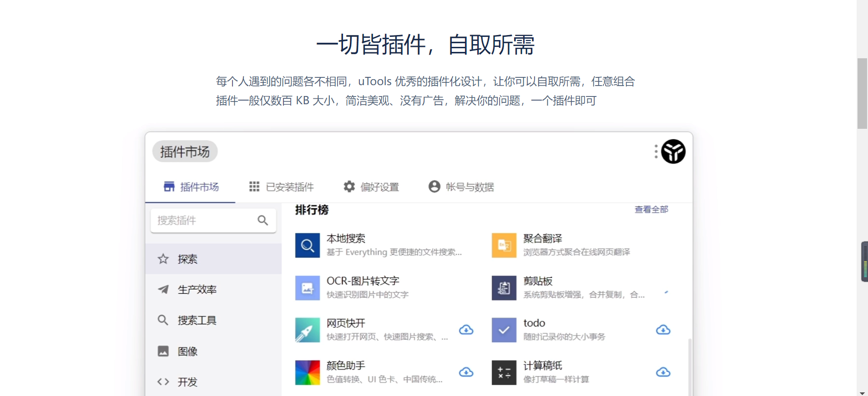The height and width of the screenshot is (396, 868).
Task: Select the 图像 category in sidebar
Action: tap(213, 351)
